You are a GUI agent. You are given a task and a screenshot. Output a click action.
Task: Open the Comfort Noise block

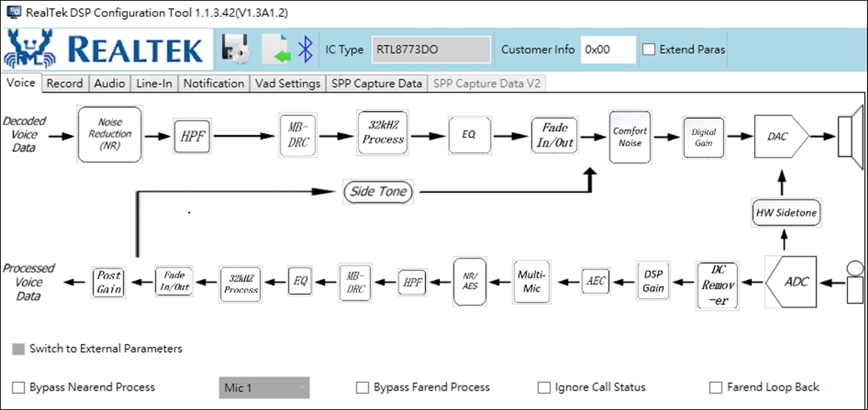629,137
